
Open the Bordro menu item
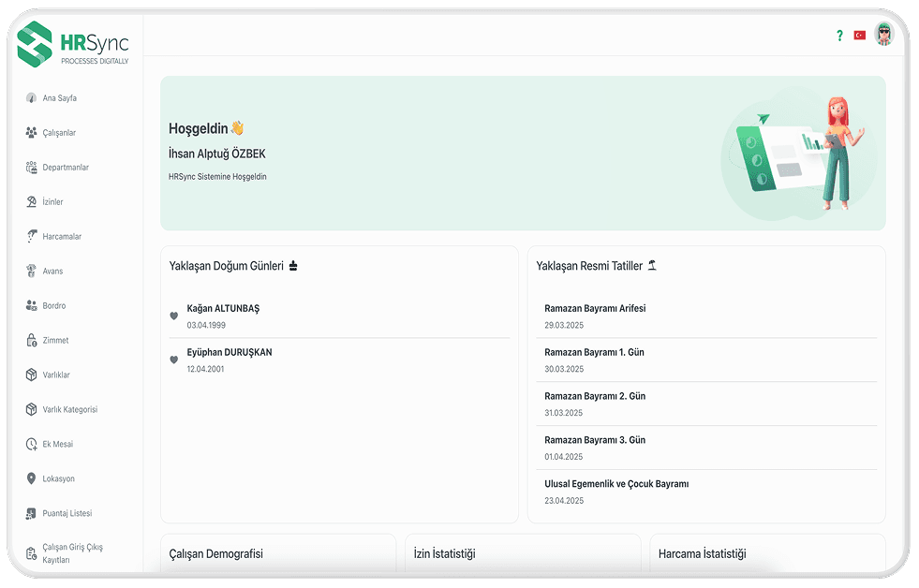[54, 306]
